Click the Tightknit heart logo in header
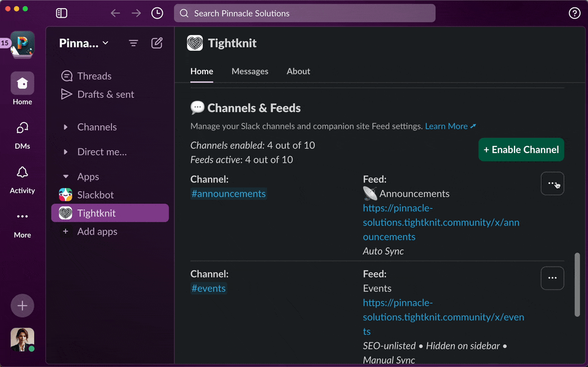588x367 pixels. tap(195, 43)
